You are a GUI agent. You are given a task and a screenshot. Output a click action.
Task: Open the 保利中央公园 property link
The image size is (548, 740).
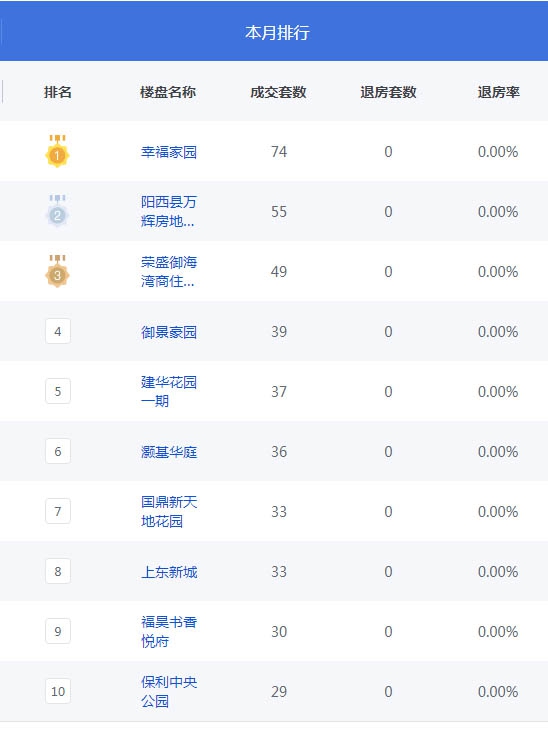tap(169, 691)
